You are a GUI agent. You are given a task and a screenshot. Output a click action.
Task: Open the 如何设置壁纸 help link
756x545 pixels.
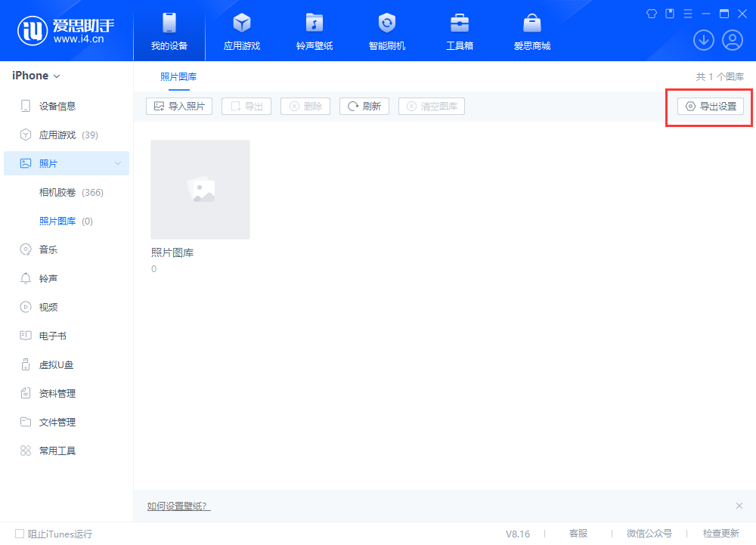click(178, 505)
